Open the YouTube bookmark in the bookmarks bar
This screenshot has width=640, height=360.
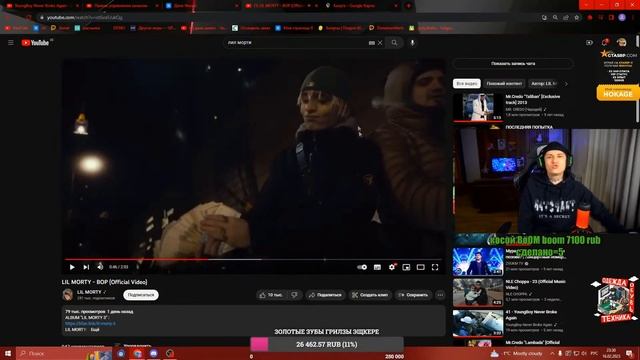pyautogui.click(x=17, y=28)
